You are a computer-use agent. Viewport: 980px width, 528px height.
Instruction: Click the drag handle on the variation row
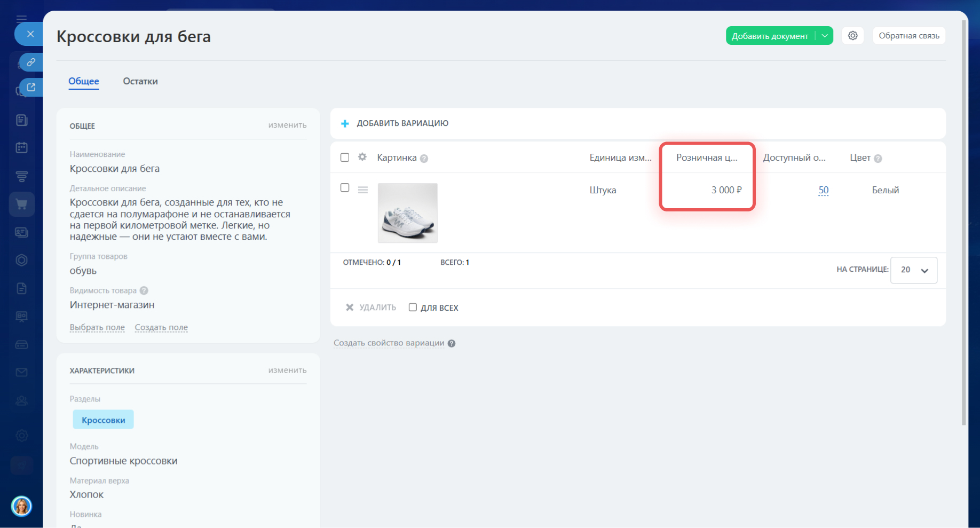(363, 190)
